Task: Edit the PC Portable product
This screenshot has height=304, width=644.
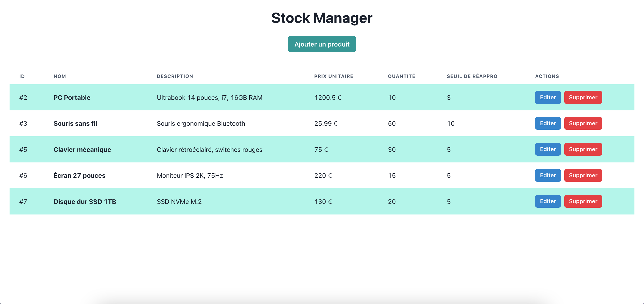Action: 548,97
